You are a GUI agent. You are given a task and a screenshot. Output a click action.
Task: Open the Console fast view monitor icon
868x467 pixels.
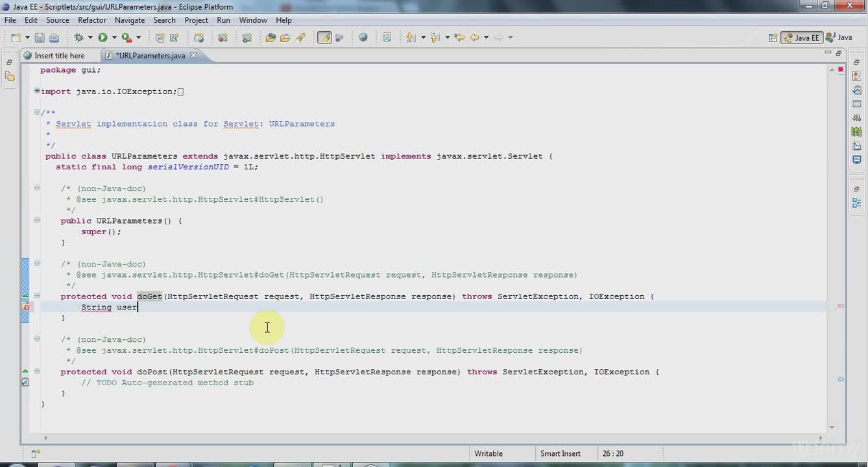click(x=857, y=160)
